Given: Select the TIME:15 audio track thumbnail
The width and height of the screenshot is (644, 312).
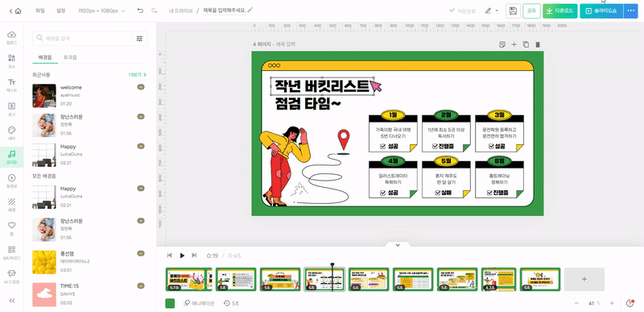Looking at the screenshot, I should pyautogui.click(x=44, y=294).
